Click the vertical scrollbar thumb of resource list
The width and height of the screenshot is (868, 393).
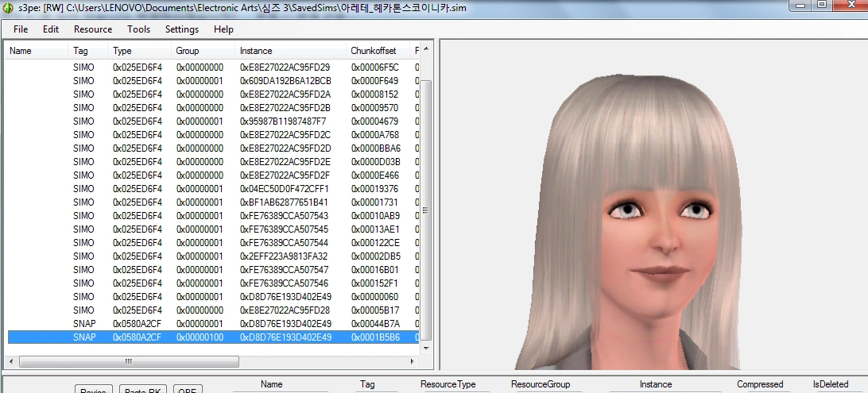coord(426,210)
